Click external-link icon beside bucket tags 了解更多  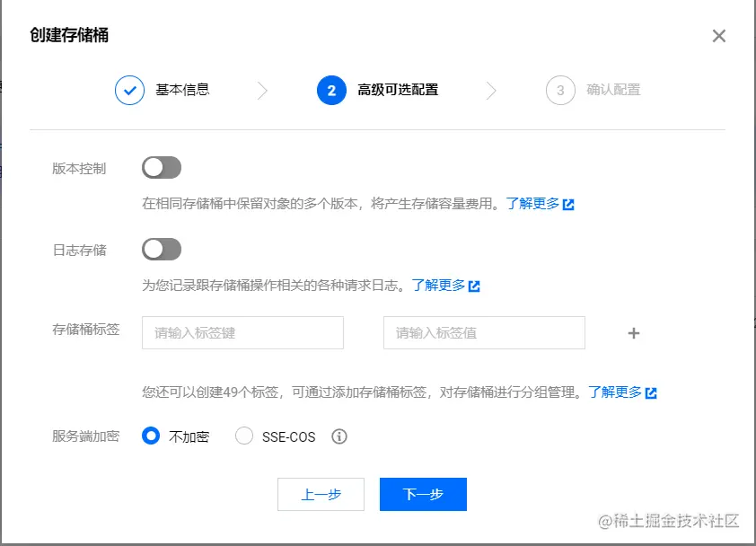pyautogui.click(x=651, y=393)
